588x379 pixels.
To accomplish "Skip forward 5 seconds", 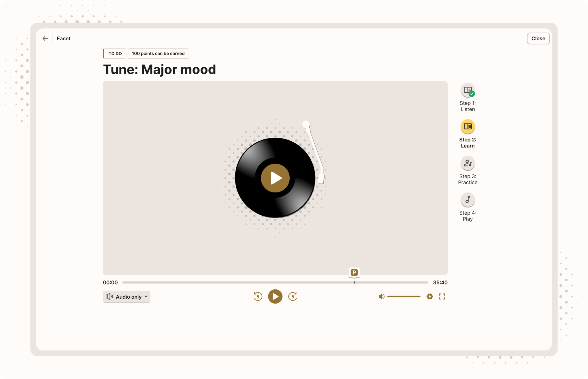I will click(x=293, y=296).
